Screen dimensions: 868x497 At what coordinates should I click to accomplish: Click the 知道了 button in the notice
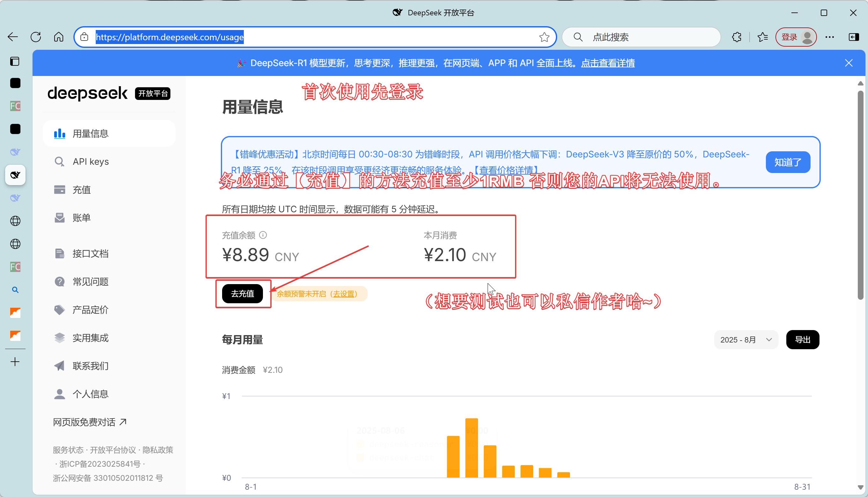[788, 162]
